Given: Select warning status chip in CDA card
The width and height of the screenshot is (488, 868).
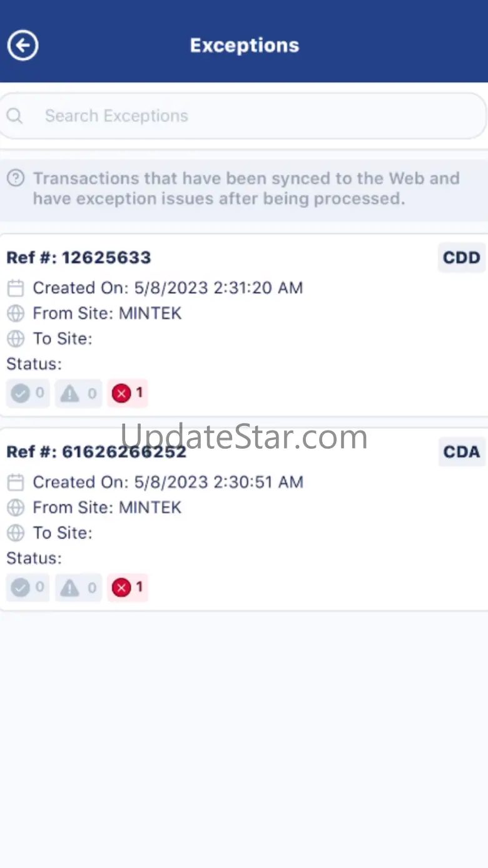Looking at the screenshot, I should pyautogui.click(x=79, y=587).
